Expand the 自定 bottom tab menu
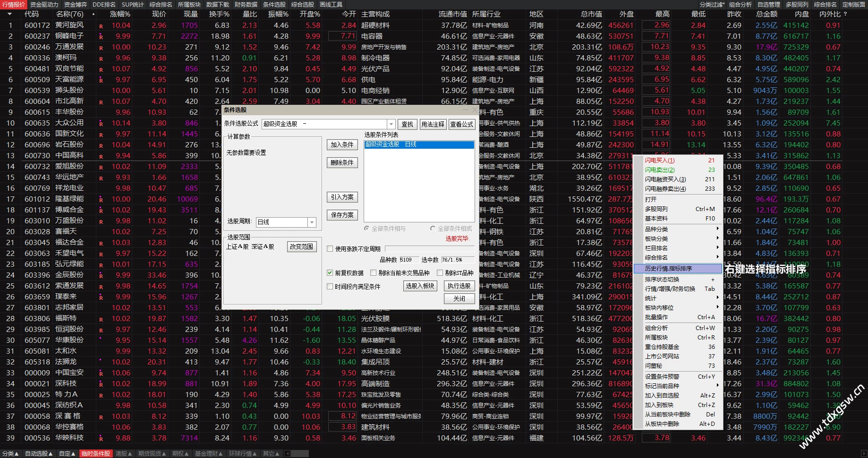Screen dimensions: 868x458 [68, 454]
